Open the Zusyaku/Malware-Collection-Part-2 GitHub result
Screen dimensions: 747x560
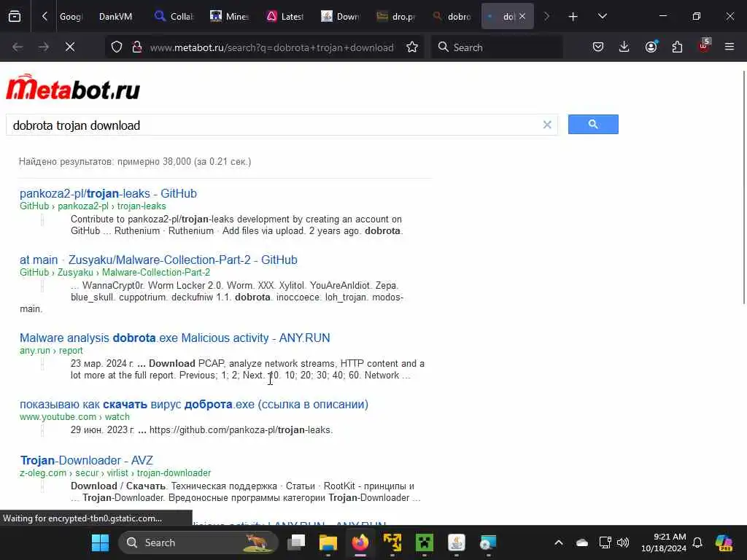(158, 260)
